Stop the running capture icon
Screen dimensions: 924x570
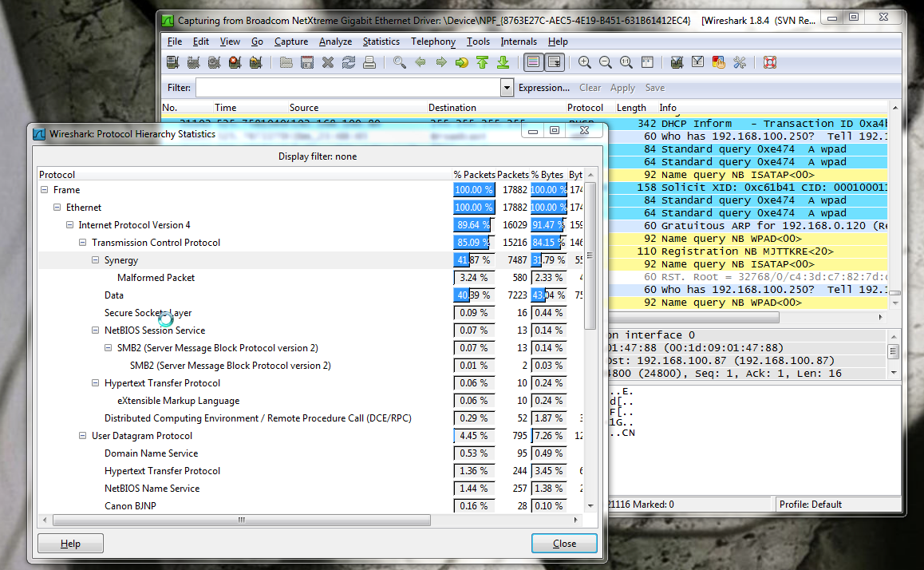[x=235, y=62]
